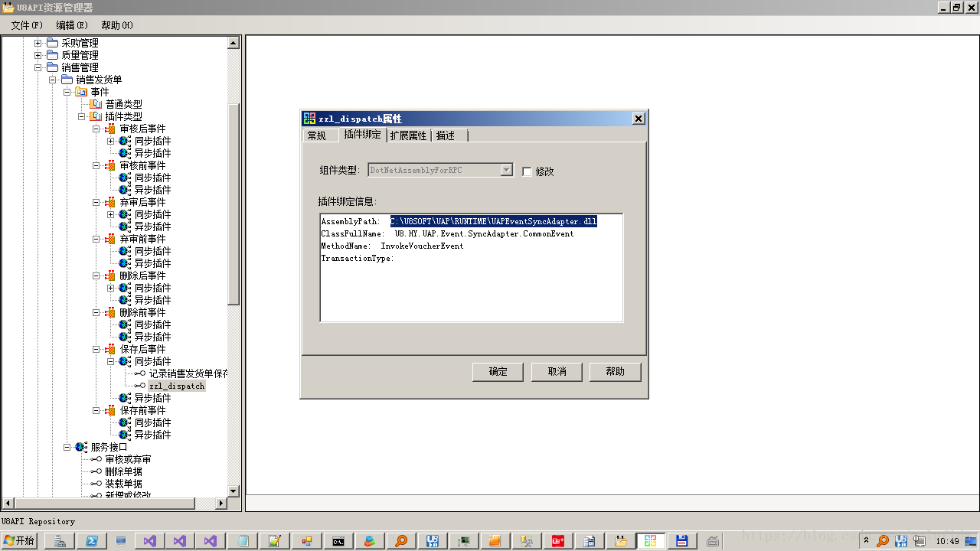980x551 pixels.
Task: Click the 删除后事件 event icon
Action: [x=110, y=275]
